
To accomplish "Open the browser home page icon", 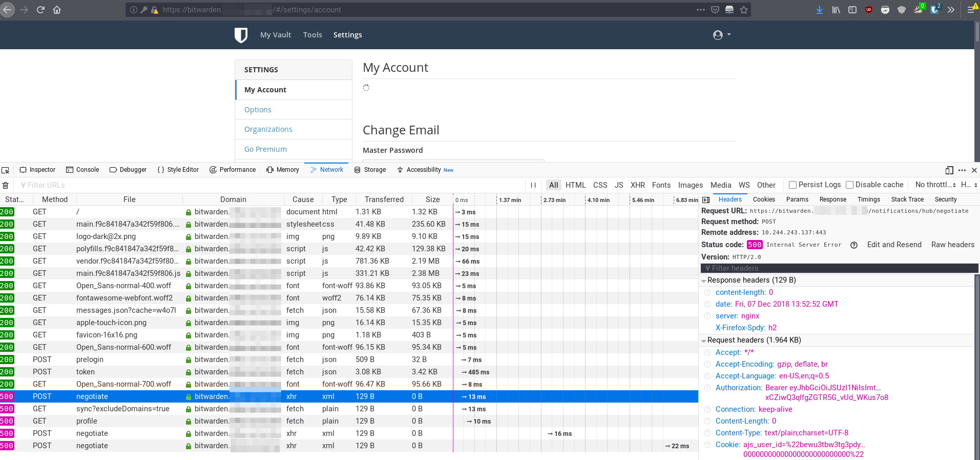I will coord(57,10).
